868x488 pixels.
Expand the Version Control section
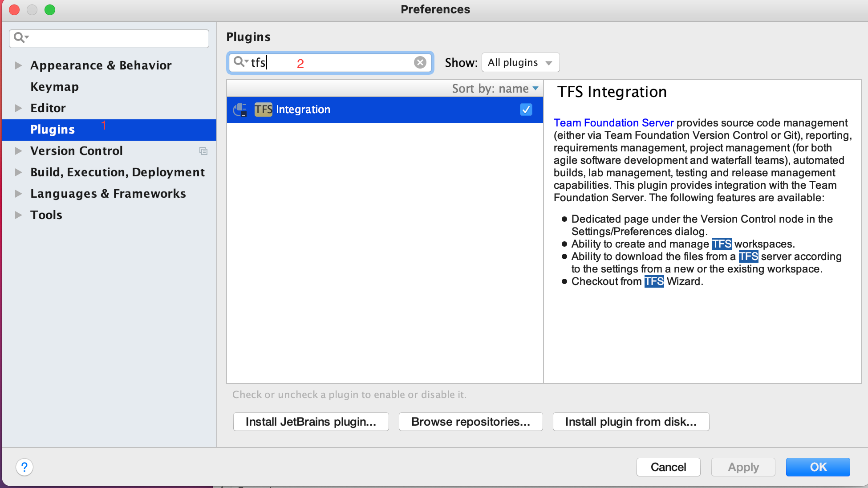tap(18, 151)
